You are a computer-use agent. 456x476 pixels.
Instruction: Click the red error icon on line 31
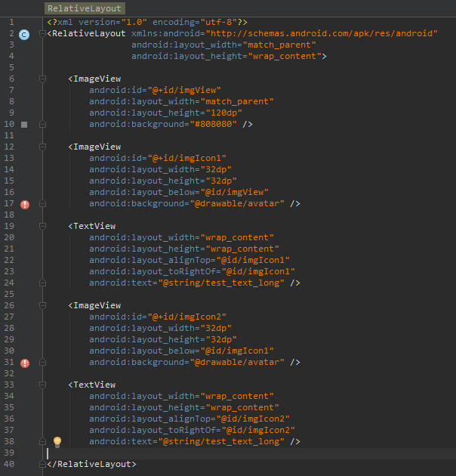25,363
